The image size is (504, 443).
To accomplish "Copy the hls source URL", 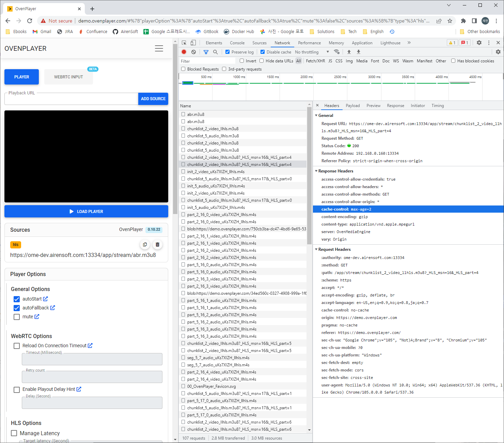I will click(x=145, y=245).
